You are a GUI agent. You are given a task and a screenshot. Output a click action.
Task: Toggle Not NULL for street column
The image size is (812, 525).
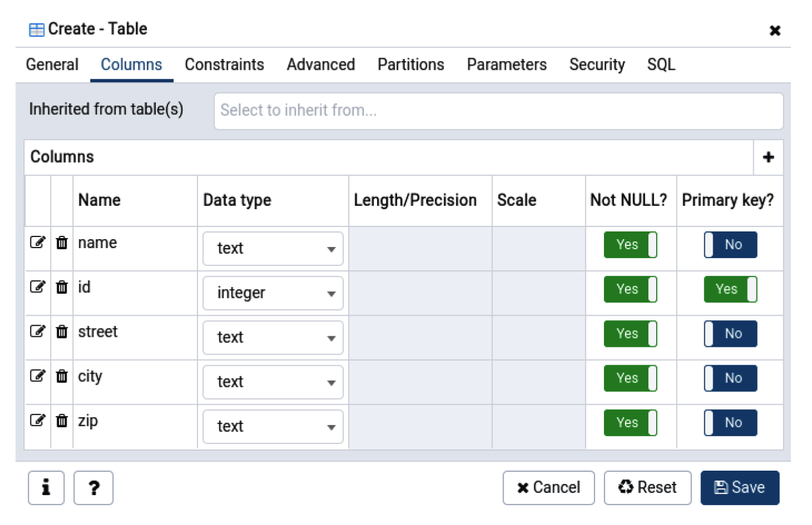(x=630, y=334)
